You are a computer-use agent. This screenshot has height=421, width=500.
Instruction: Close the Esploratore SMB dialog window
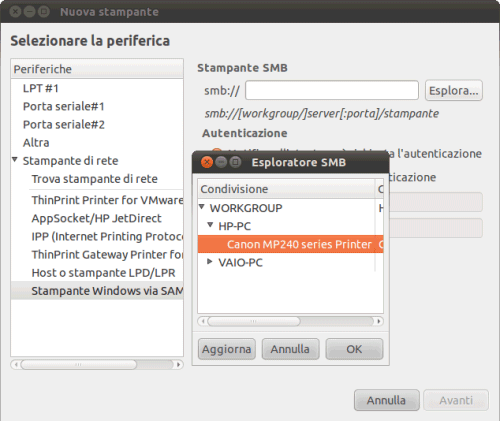coord(207,162)
